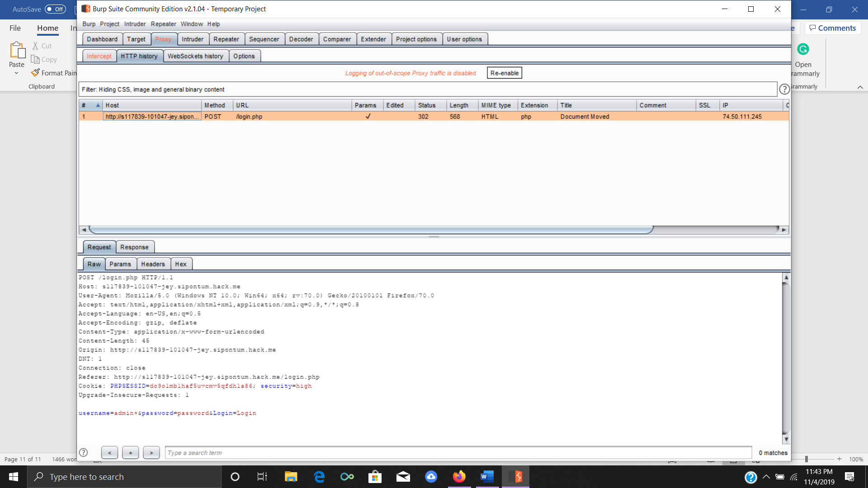Viewport: 868px width, 488px height.
Task: Open the Project options tab
Action: (x=416, y=39)
